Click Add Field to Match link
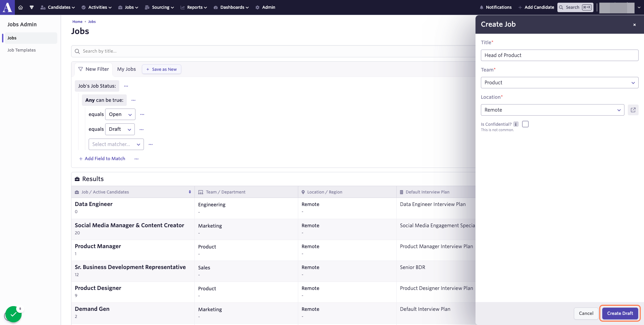 [x=102, y=159]
